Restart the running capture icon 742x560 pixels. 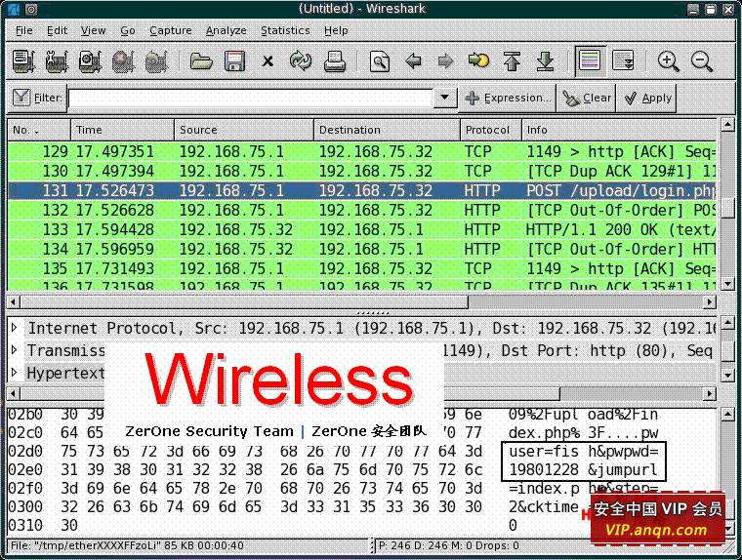156,61
